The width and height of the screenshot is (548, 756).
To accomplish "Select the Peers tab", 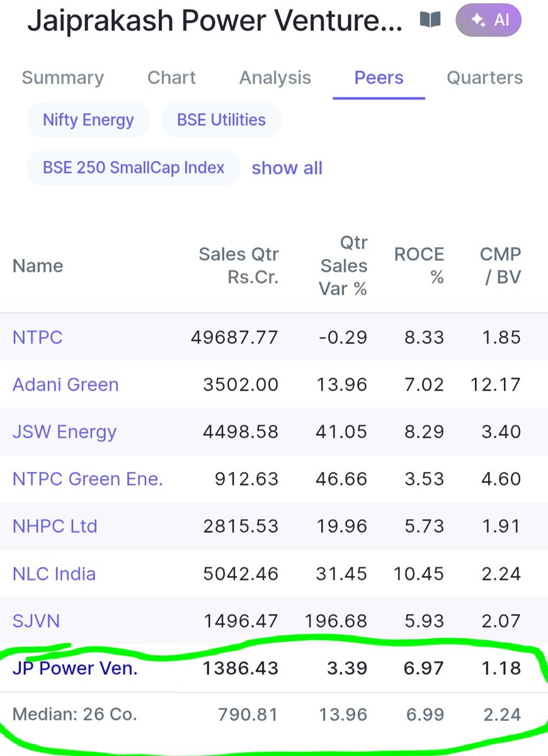I will (x=379, y=77).
